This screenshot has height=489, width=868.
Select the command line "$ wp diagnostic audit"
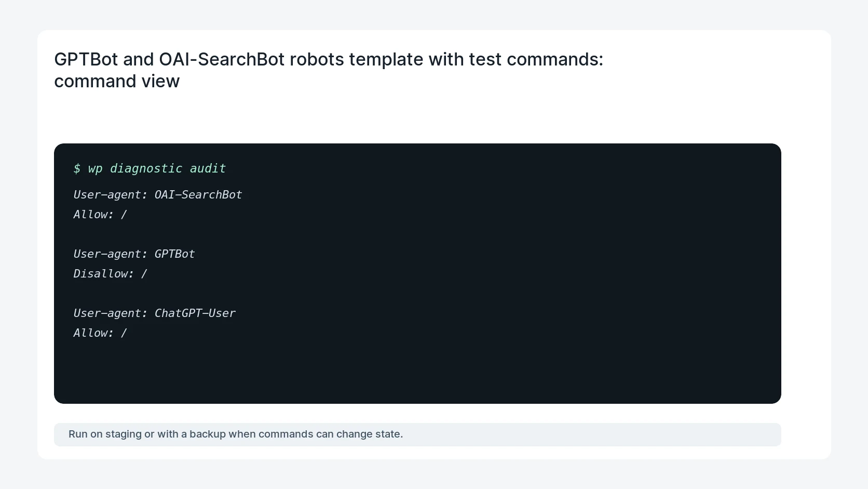click(150, 168)
